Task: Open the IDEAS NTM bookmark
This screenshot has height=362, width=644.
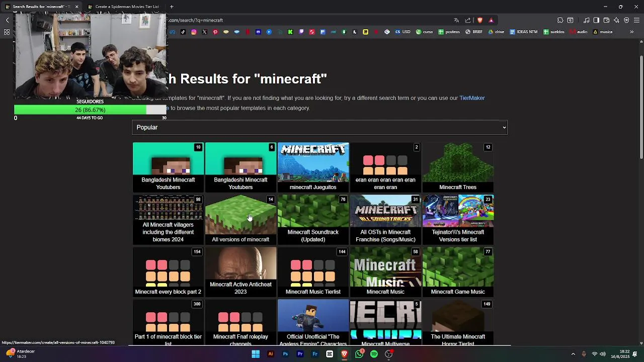Action: coord(524,32)
